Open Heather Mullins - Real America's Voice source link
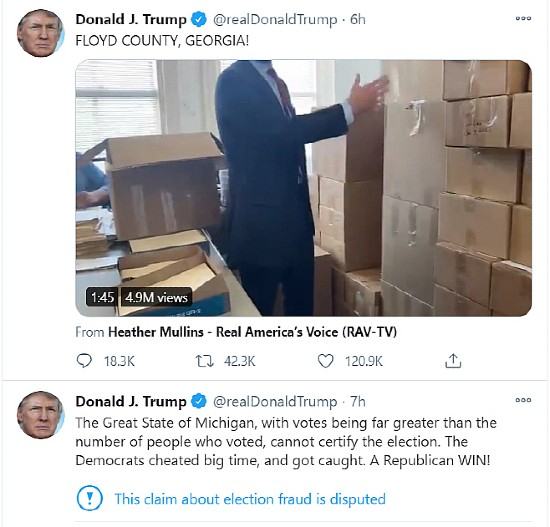Viewport: 550px width, 527px height. coord(253,332)
